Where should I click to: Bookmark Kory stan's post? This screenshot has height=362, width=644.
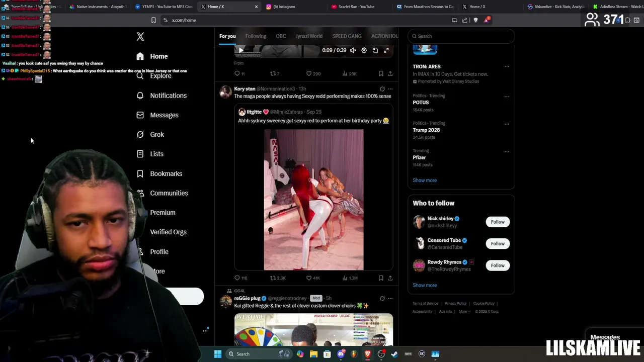(381, 278)
